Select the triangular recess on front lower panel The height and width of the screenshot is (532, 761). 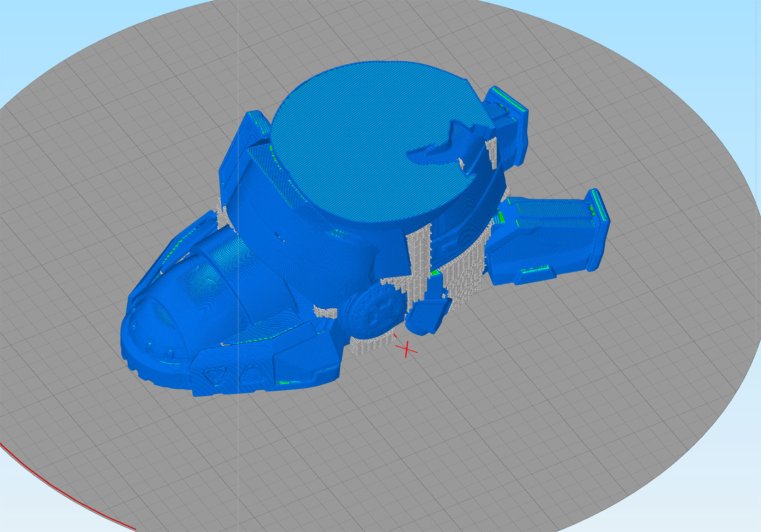214,375
